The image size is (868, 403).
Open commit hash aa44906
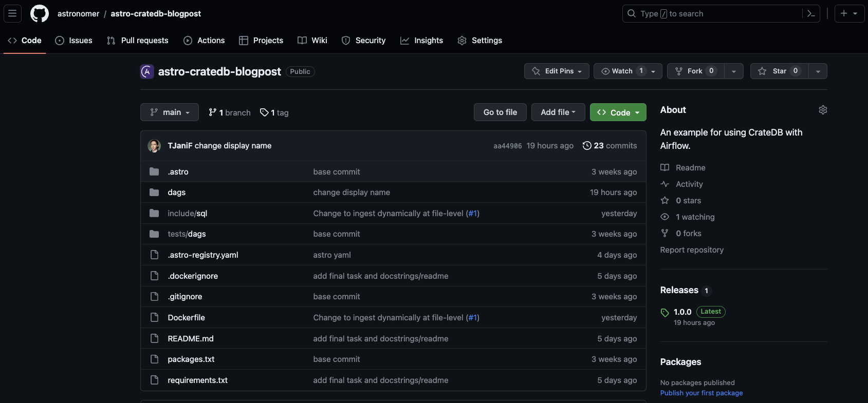click(507, 146)
